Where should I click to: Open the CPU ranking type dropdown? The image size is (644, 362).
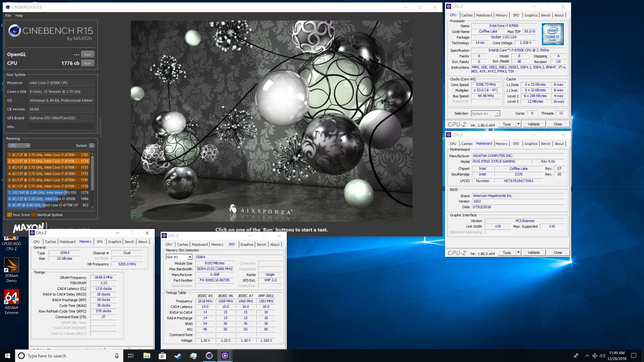point(19,146)
